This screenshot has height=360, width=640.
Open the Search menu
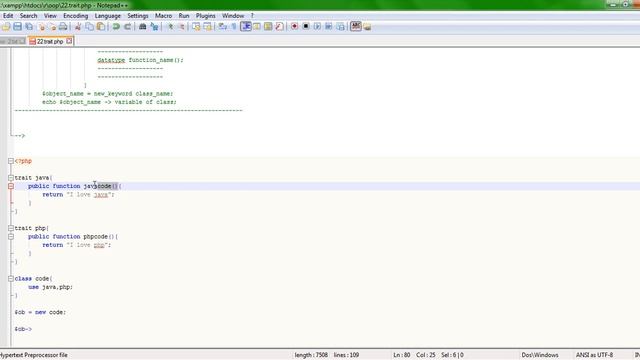(29, 16)
